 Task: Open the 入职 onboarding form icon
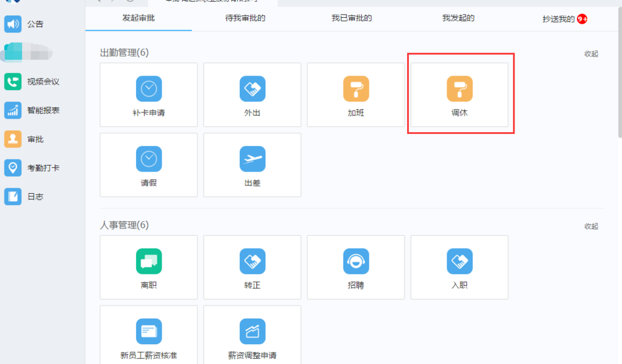(459, 262)
